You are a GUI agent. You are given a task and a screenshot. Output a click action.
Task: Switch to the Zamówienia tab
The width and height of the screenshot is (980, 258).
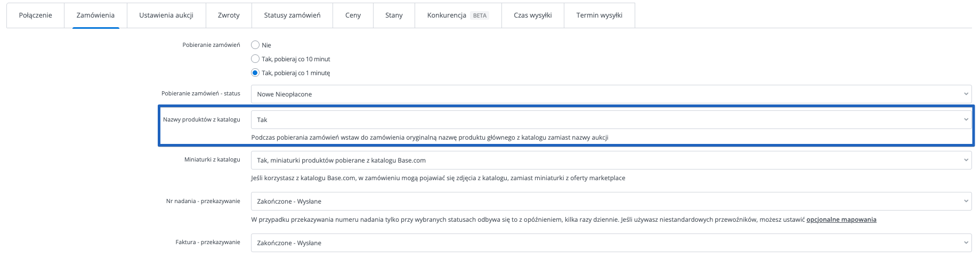[x=95, y=15]
